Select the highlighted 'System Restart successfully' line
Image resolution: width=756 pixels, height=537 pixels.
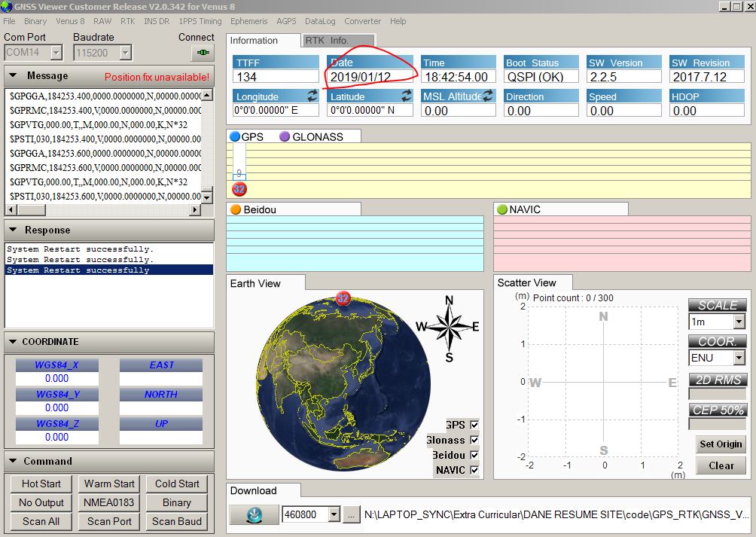click(109, 270)
